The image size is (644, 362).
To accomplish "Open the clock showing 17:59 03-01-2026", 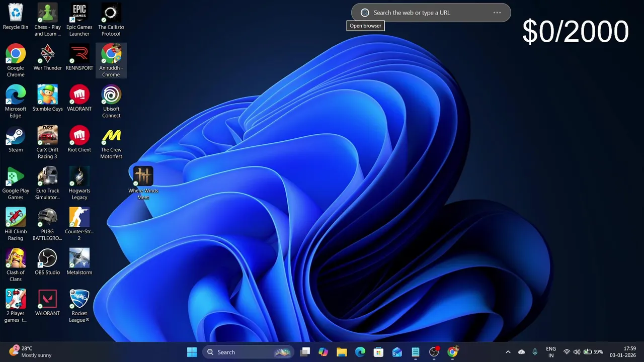I will pyautogui.click(x=623, y=352).
